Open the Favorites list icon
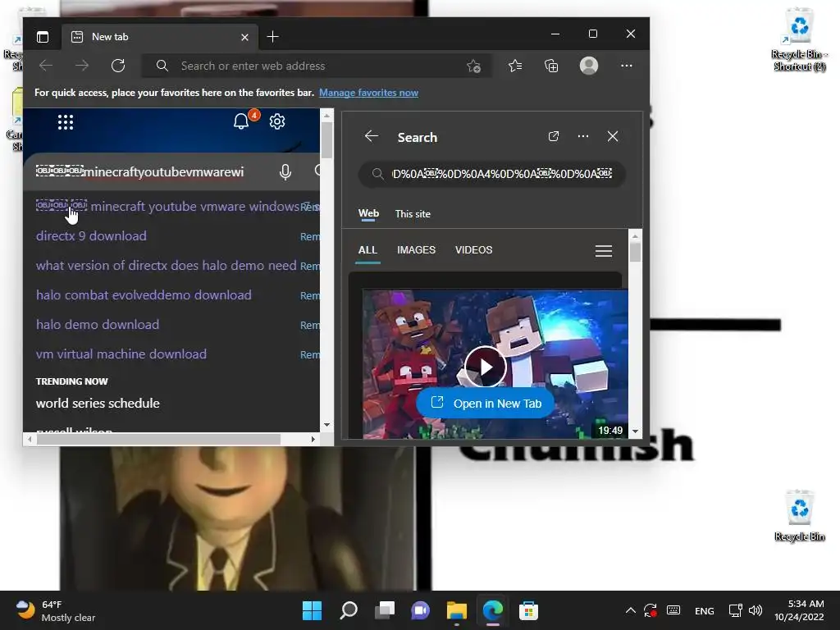840x630 pixels. point(515,66)
